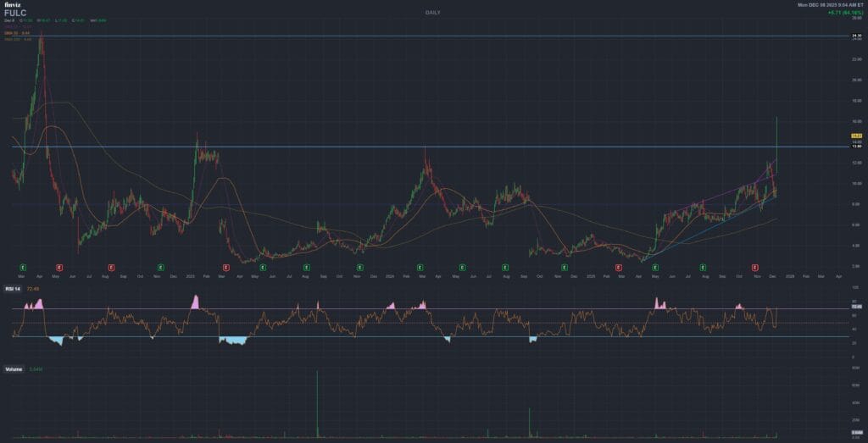Select the 24.30 price line label
The height and width of the screenshot is (443, 868).
[x=856, y=36]
